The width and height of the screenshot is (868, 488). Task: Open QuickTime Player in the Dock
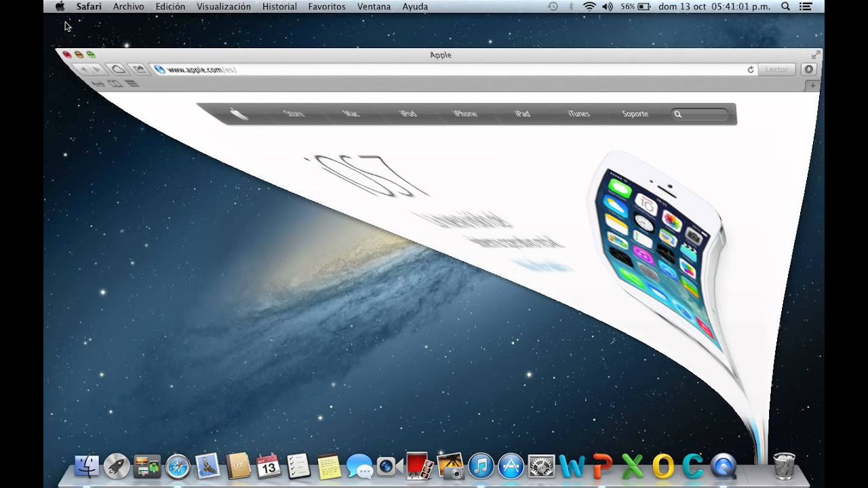point(723,466)
